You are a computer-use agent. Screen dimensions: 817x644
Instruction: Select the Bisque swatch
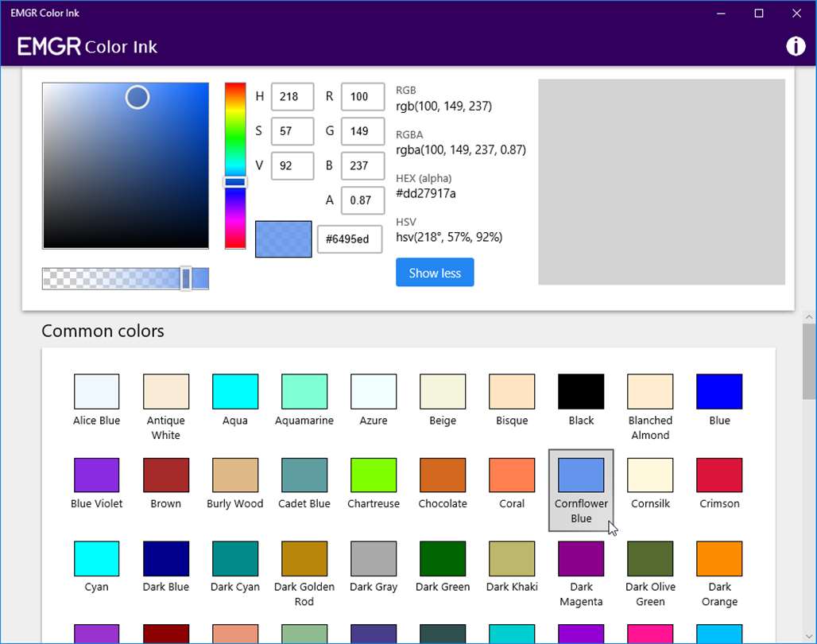tap(512, 391)
